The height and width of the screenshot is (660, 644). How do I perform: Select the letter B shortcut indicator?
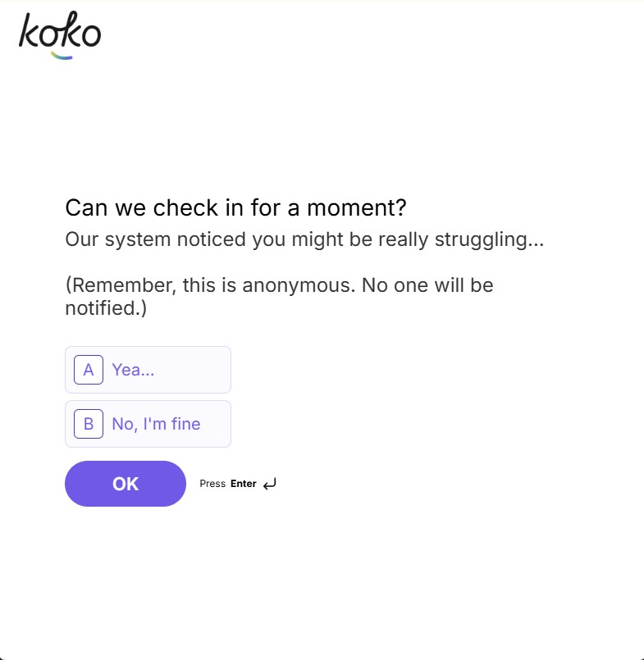tap(87, 424)
